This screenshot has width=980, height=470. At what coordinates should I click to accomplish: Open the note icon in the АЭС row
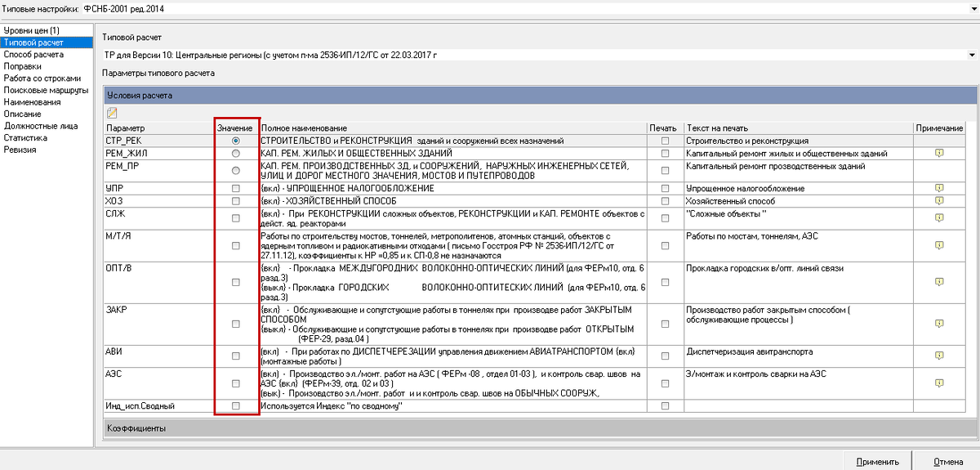pos(939,383)
